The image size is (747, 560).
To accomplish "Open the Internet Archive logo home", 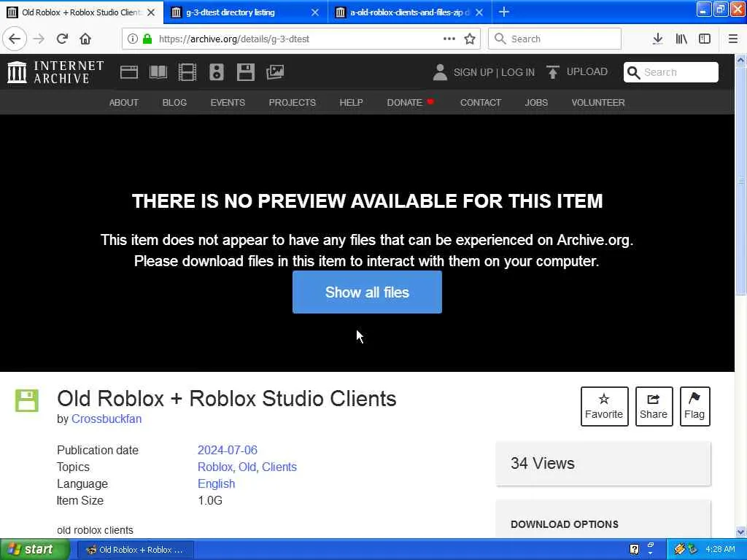I will tap(55, 72).
